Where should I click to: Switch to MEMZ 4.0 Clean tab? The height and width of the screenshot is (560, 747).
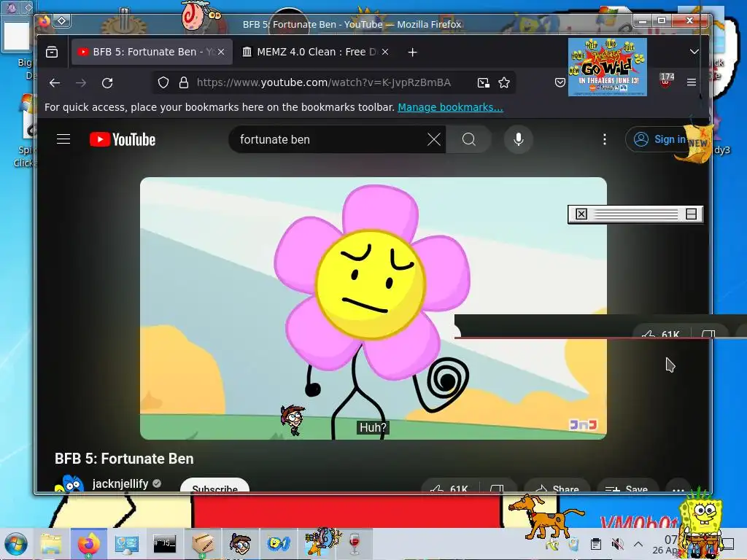316,52
